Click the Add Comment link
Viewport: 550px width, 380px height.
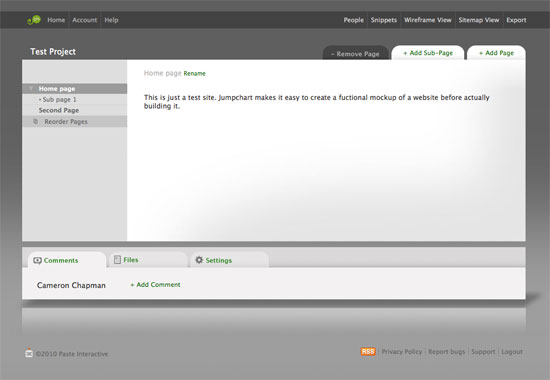(x=155, y=285)
